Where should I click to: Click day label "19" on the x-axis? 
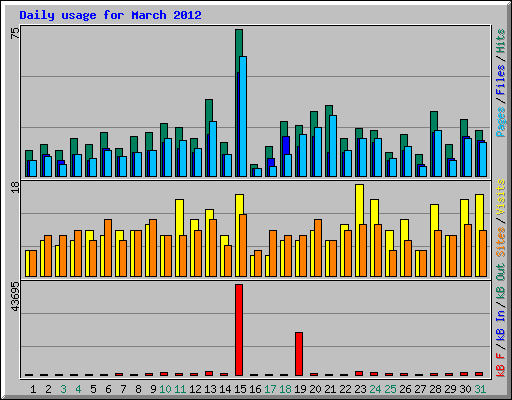coord(300,389)
